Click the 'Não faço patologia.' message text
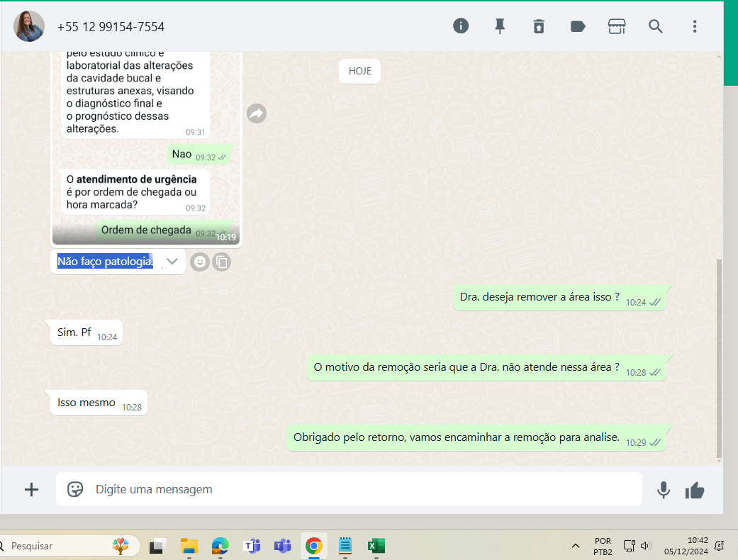The width and height of the screenshot is (738, 560). [106, 261]
